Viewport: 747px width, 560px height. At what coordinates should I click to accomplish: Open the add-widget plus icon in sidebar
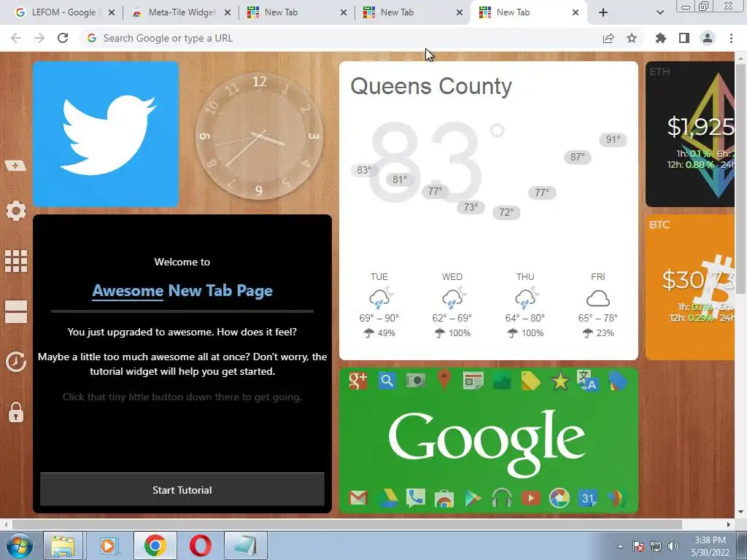(15, 166)
